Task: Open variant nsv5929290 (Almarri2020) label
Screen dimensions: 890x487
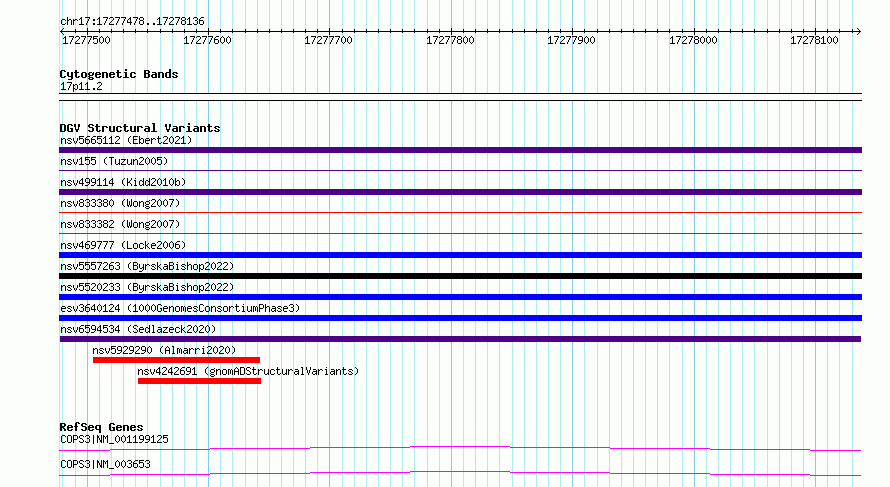Action: pos(164,350)
